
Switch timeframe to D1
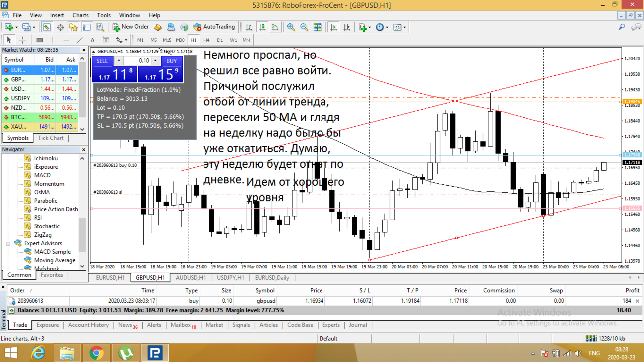220,40
